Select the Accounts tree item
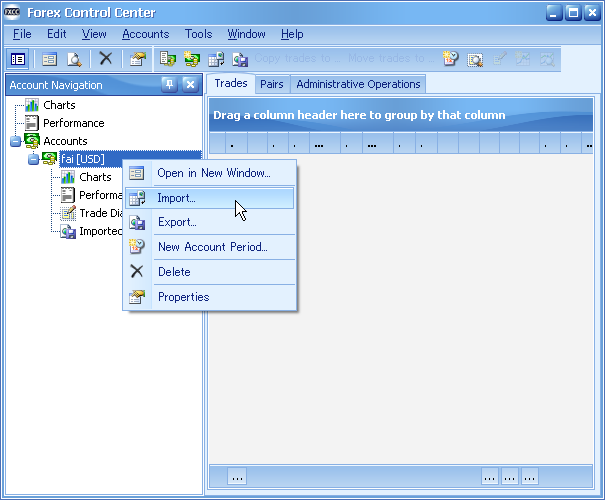 pos(65,141)
